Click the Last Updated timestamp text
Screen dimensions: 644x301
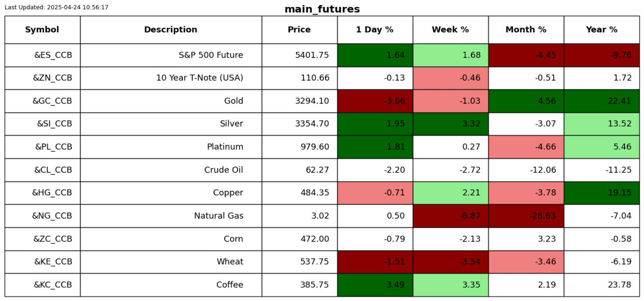point(56,7)
